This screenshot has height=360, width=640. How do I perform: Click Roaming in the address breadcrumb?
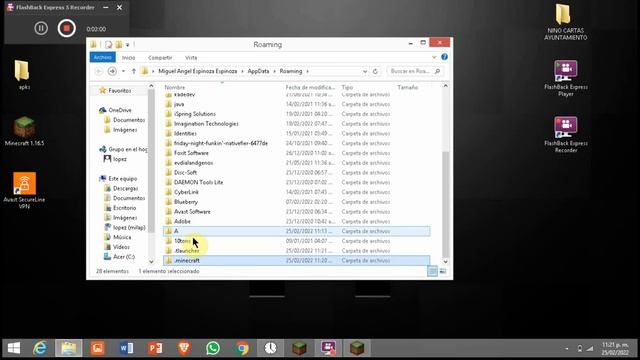[291, 71]
